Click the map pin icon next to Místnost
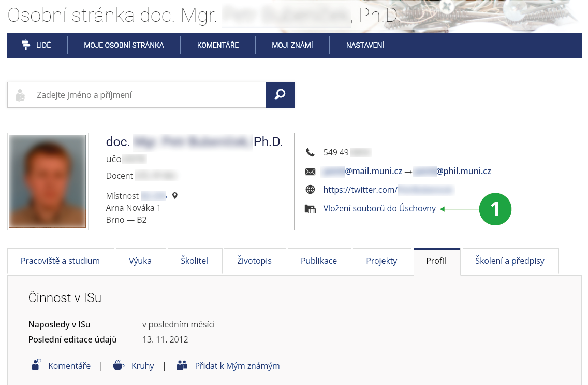This screenshot has width=588, height=385. click(x=175, y=196)
